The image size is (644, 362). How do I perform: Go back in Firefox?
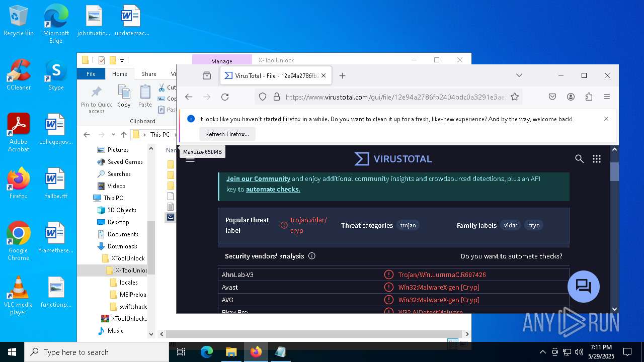click(x=189, y=97)
